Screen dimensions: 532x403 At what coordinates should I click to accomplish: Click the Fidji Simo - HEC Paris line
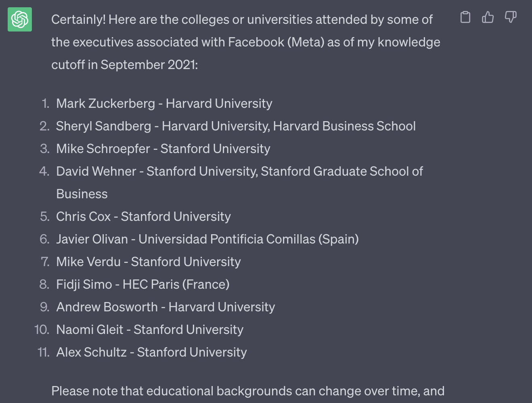point(143,284)
